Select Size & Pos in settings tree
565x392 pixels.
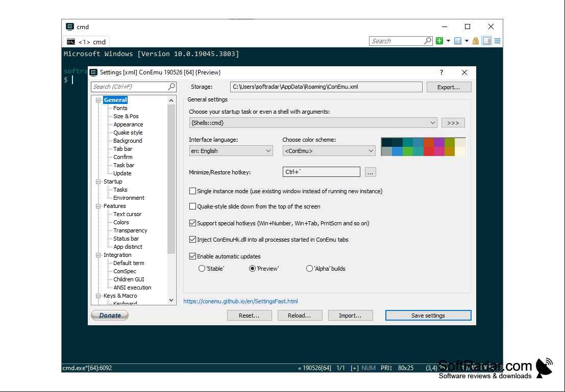point(126,116)
